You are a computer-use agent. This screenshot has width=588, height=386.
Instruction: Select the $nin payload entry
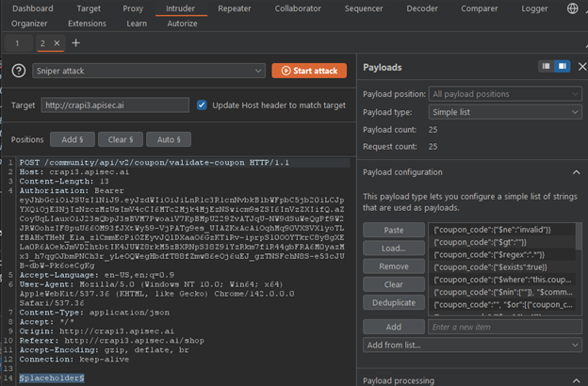click(501, 292)
